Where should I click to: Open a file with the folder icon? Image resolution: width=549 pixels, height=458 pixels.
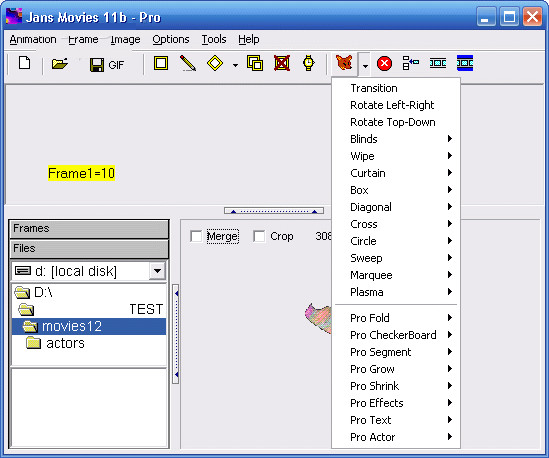click(60, 64)
